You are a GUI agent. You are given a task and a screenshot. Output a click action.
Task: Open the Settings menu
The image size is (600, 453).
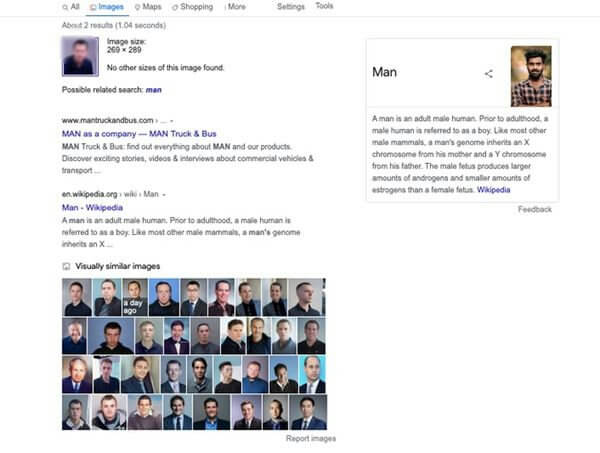[x=290, y=7]
